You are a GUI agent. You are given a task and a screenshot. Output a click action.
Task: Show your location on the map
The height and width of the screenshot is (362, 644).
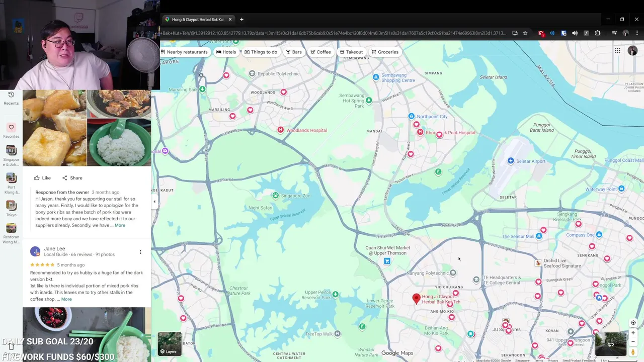pyautogui.click(x=633, y=323)
